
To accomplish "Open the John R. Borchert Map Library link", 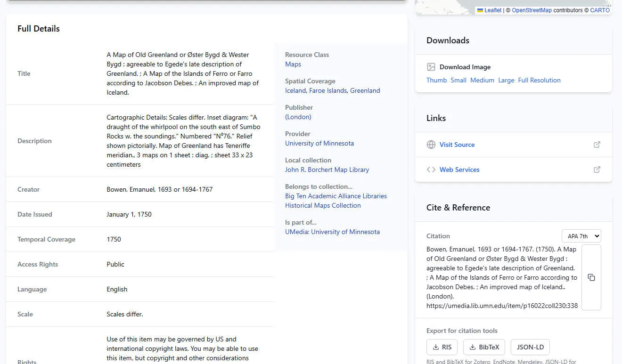I will (327, 170).
